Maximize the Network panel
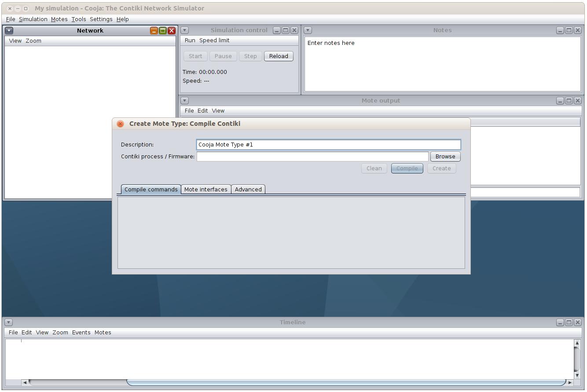The height and width of the screenshot is (392, 587). pos(163,31)
